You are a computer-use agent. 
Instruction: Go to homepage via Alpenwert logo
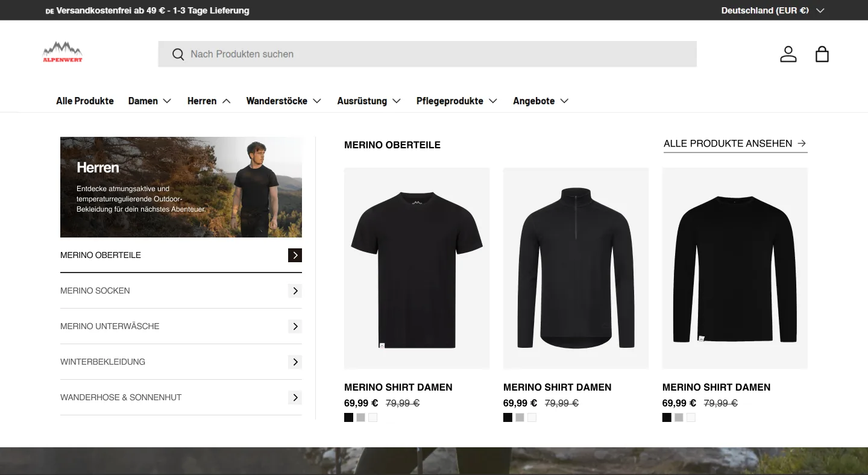click(x=63, y=52)
